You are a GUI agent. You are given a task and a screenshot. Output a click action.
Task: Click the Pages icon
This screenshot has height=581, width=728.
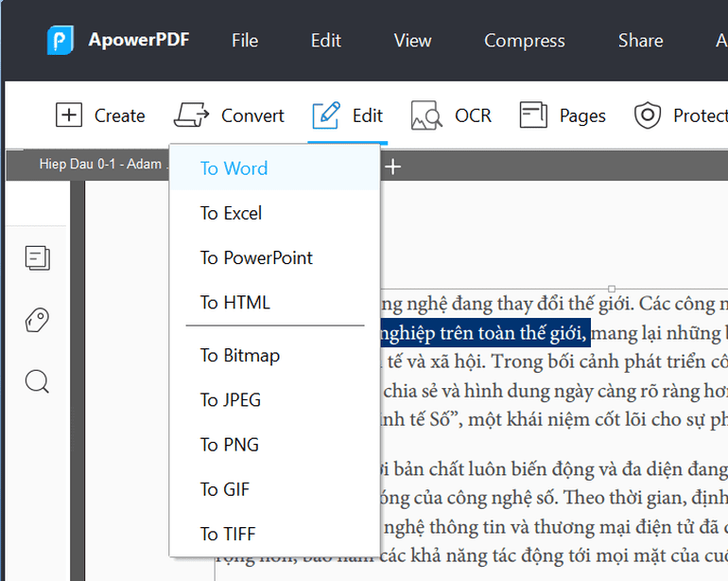pos(533,114)
